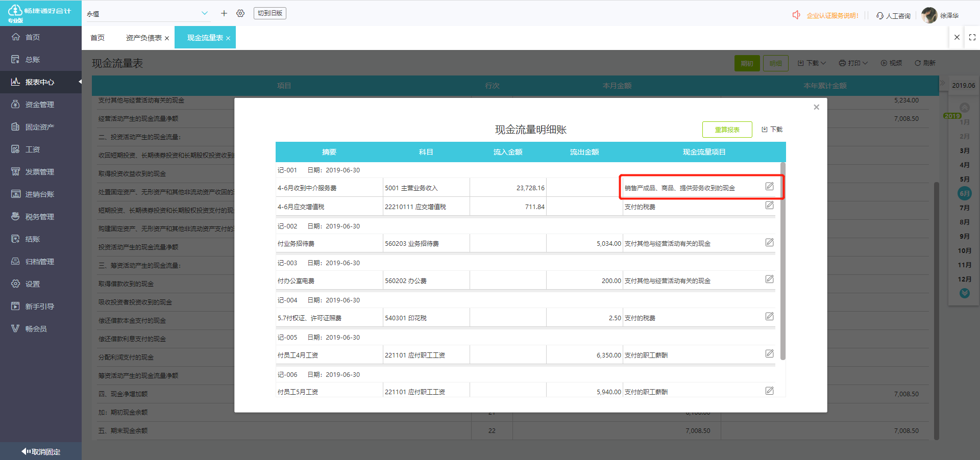Image resolution: width=980 pixels, height=460 pixels.
Task: Toggle 取消固定 sidebar pin
Action: (x=41, y=451)
